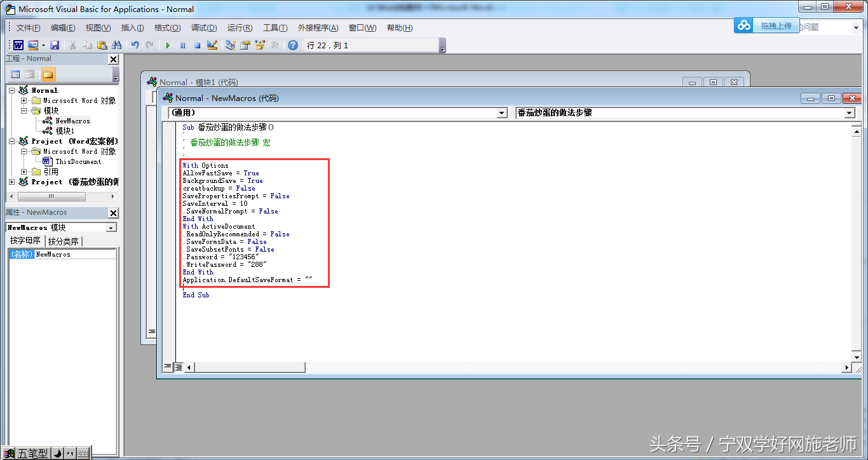Open the 调试(D) menu
Image resolution: width=868 pixels, height=460 pixels.
[x=203, y=28]
